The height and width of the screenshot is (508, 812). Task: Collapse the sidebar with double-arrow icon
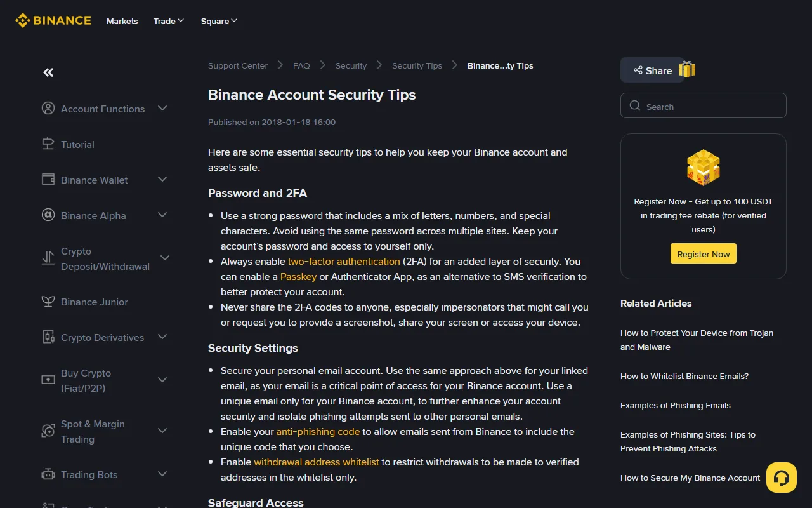point(48,72)
